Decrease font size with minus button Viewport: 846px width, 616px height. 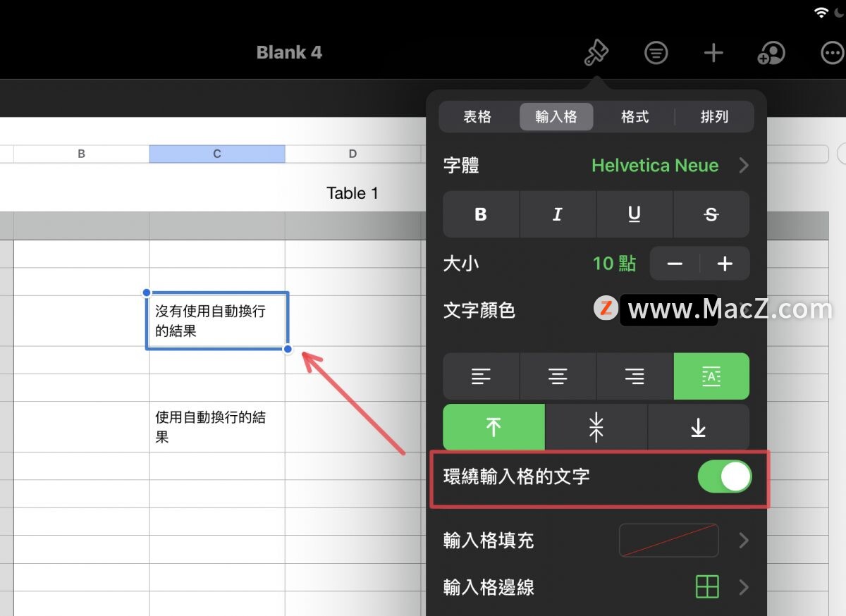[x=675, y=264]
